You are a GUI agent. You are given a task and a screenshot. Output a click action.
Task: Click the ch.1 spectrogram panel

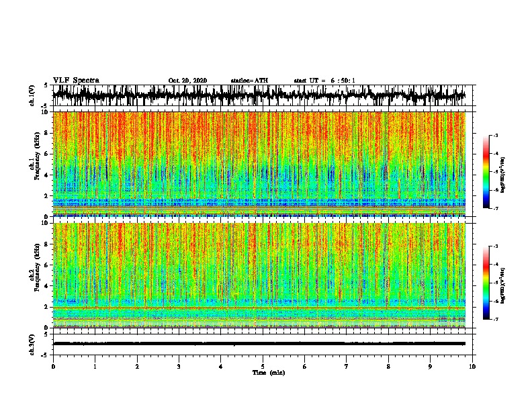(x=259, y=164)
